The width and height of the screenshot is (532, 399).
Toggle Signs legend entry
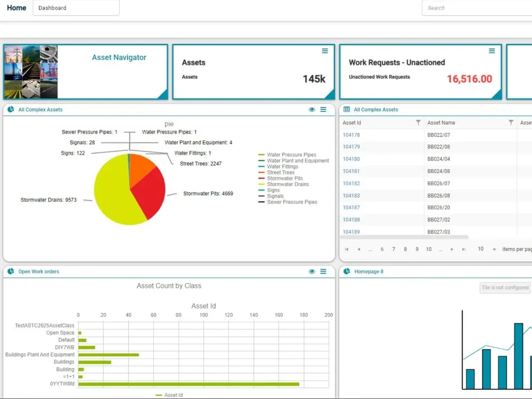click(269, 190)
